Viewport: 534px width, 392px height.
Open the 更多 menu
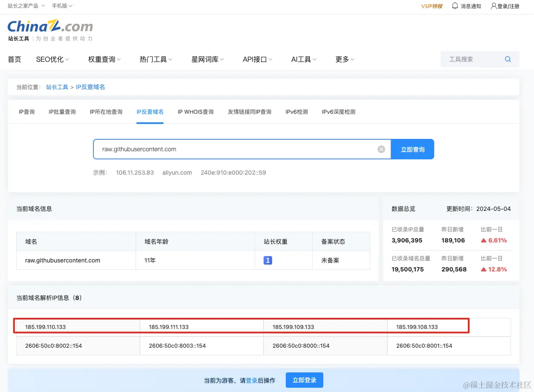pyautogui.click(x=345, y=59)
